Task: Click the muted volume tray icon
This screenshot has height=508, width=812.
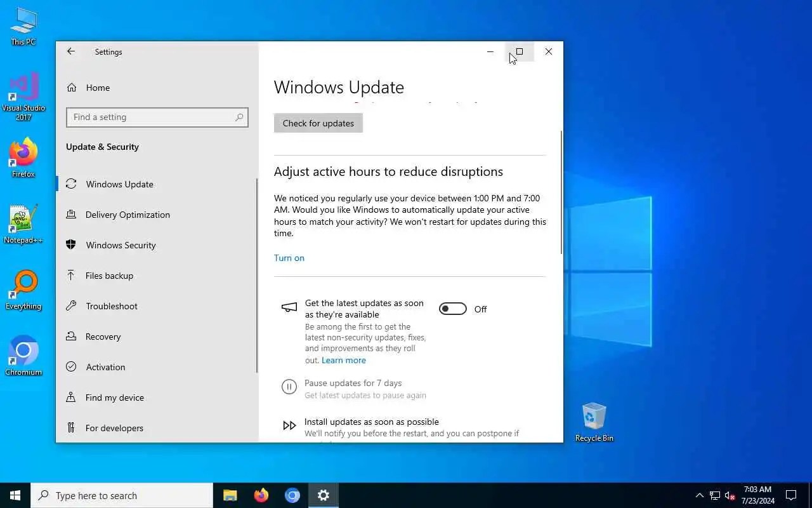Action: tap(730, 495)
